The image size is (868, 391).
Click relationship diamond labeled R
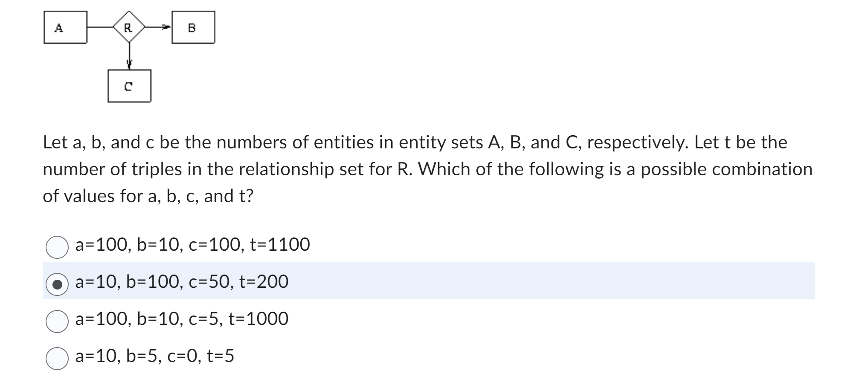(x=128, y=28)
